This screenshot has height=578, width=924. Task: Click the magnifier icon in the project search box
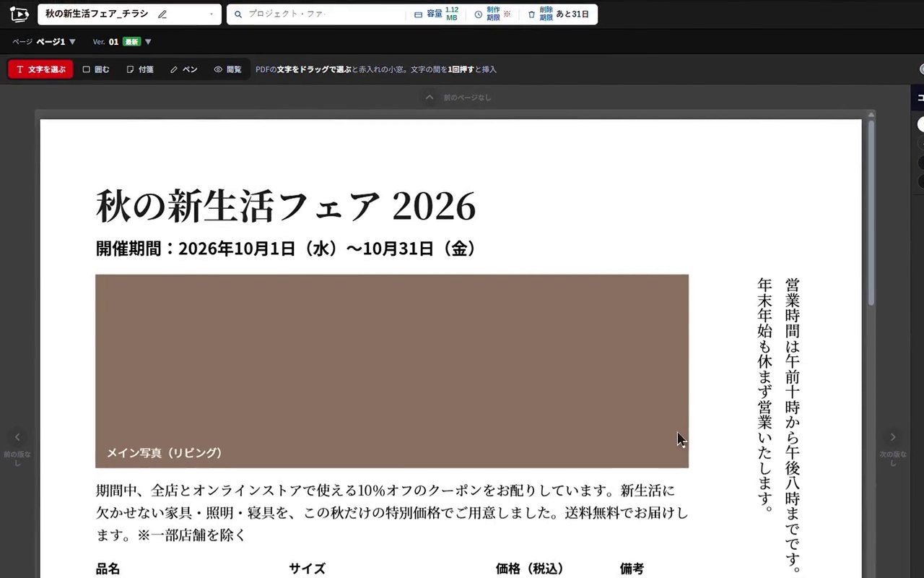tap(238, 14)
